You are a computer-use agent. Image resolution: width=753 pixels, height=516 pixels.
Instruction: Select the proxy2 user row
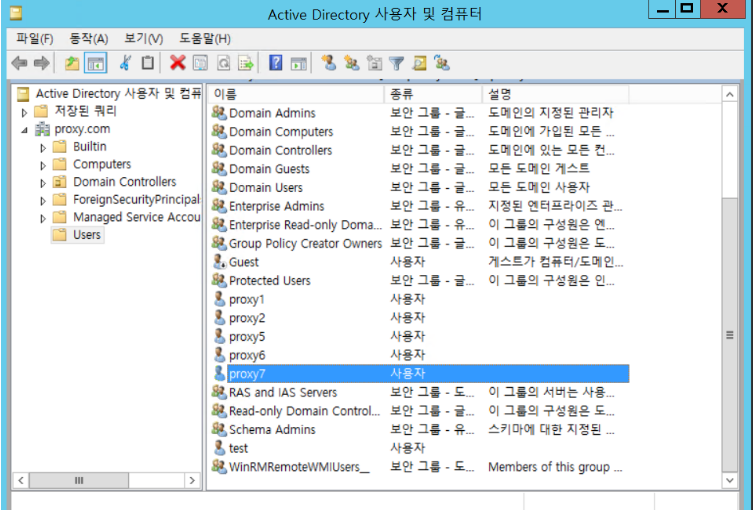tap(420, 318)
